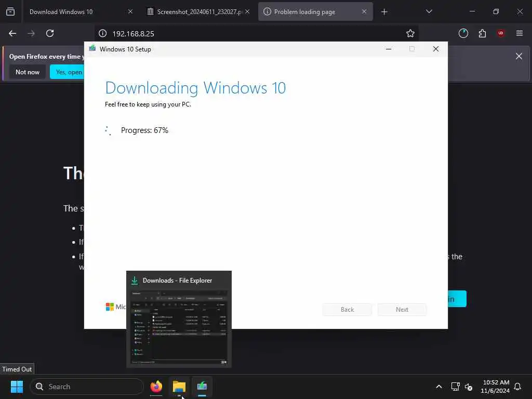Open the circular tracker icon in the toolbar

[x=463, y=33]
